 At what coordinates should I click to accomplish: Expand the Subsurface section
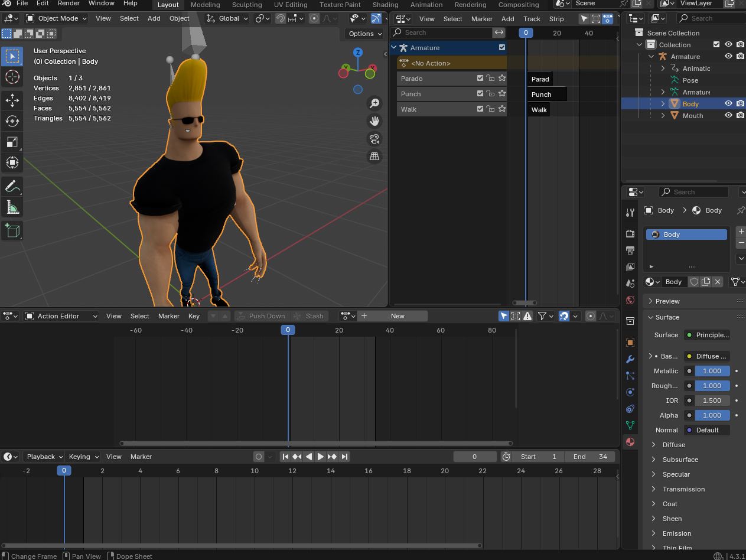[x=680, y=460]
